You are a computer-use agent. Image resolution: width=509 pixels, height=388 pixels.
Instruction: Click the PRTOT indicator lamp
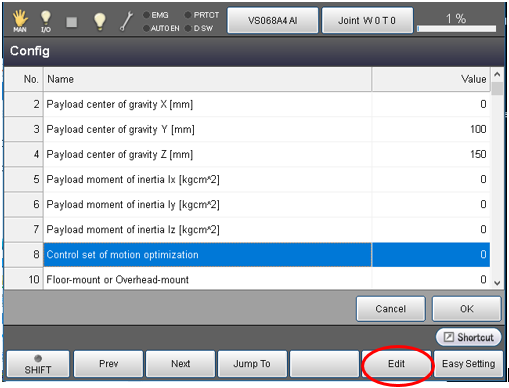tap(188, 15)
